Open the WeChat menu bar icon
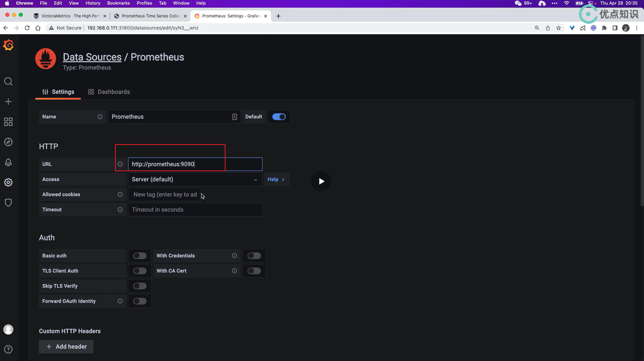Screen dimensions: 644x361 coord(518,3)
